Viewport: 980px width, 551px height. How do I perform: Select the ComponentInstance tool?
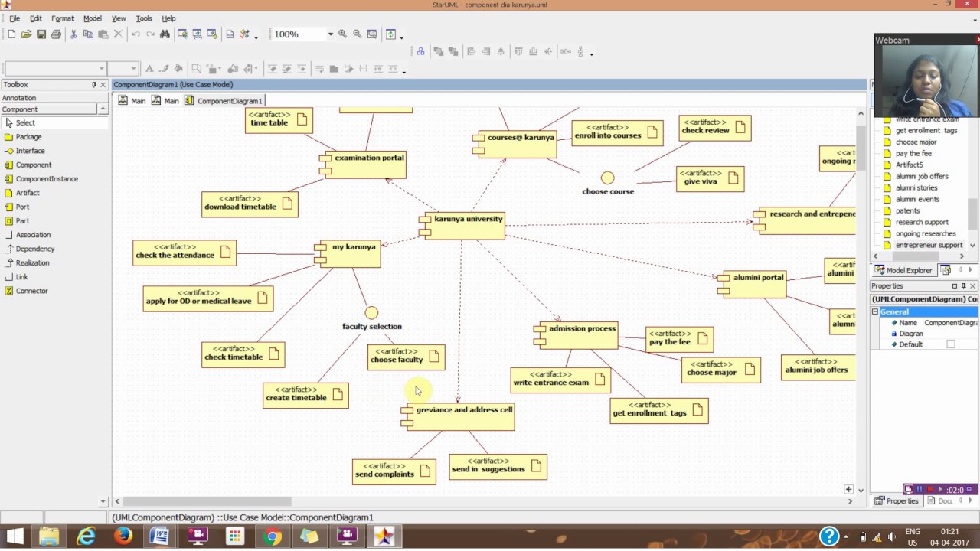point(47,178)
